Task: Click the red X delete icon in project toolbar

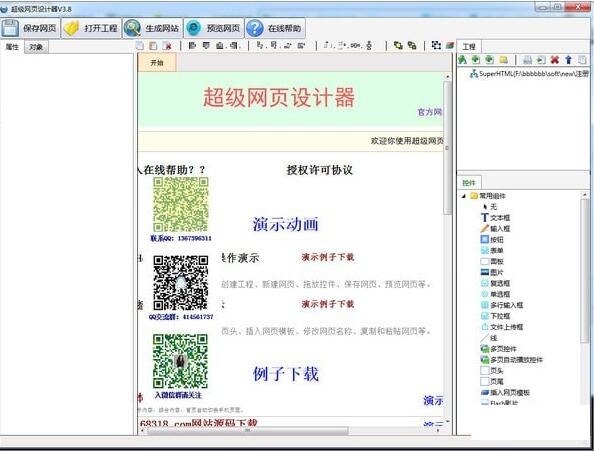Action: pos(555,59)
